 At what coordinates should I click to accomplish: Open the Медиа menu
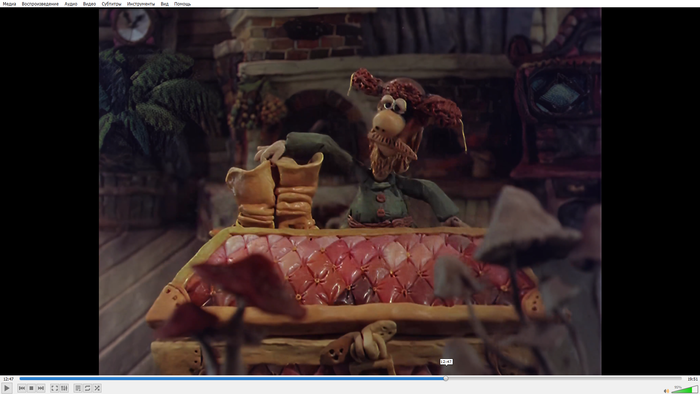(x=9, y=4)
